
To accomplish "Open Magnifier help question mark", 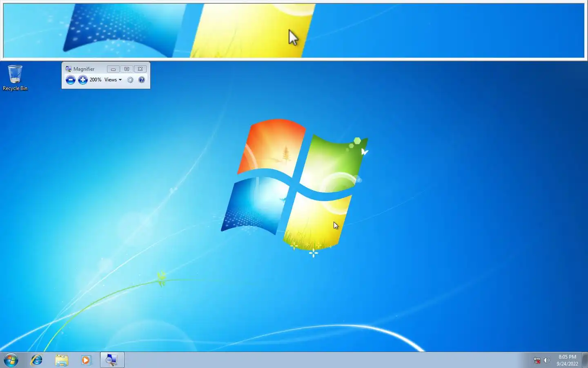I will 141,80.
